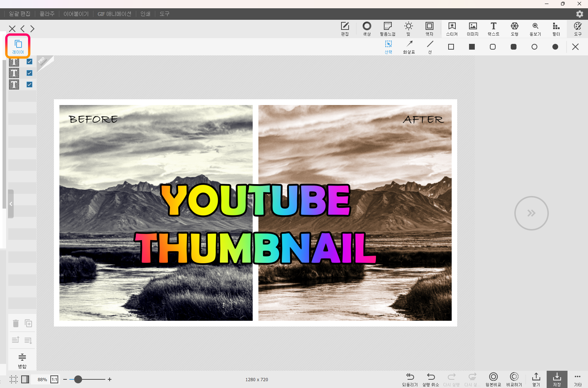
Task: Click the 원본비교 (Compare original) button
Action: (493, 379)
